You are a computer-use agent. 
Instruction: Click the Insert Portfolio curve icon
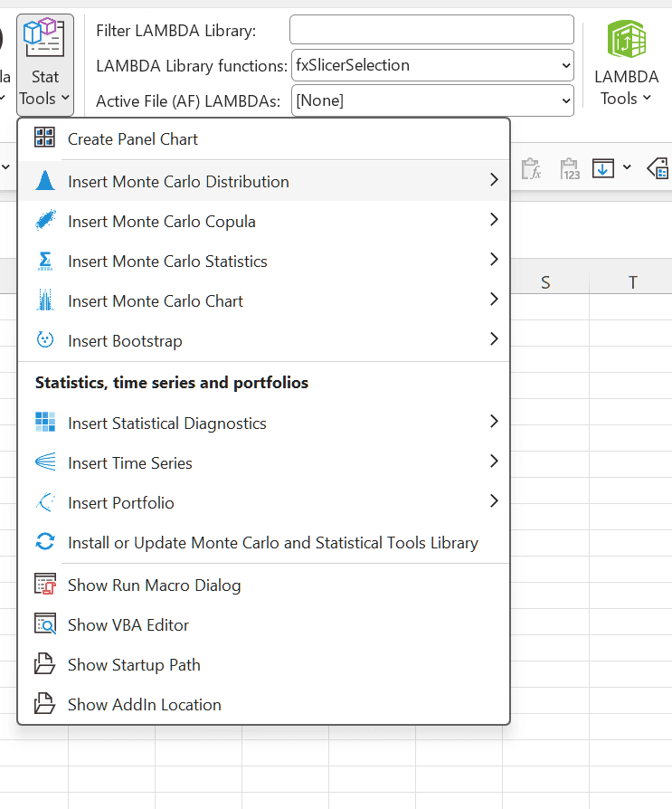tap(45, 502)
